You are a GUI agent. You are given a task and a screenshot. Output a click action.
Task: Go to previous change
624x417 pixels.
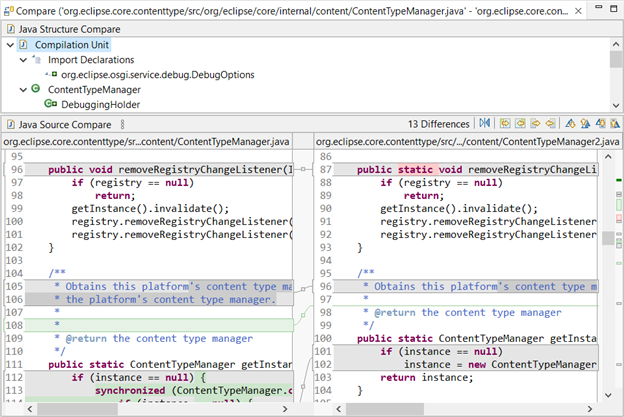tap(615, 124)
